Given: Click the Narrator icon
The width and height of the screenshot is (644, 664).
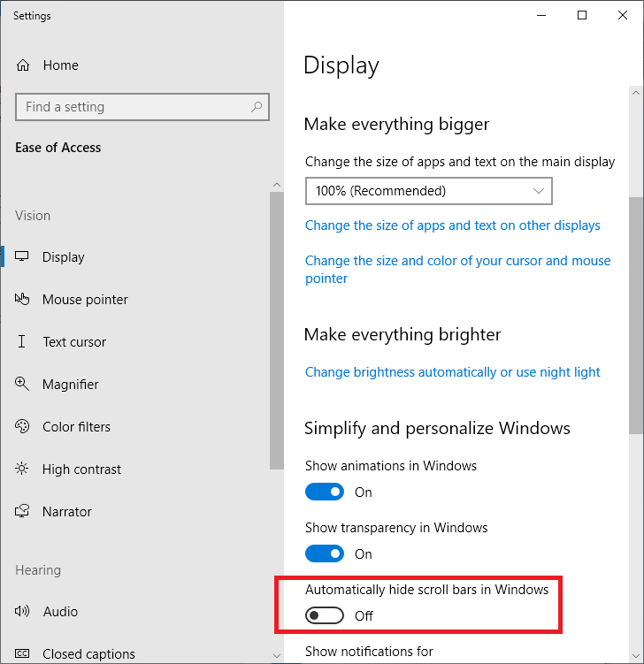Looking at the screenshot, I should point(23,512).
